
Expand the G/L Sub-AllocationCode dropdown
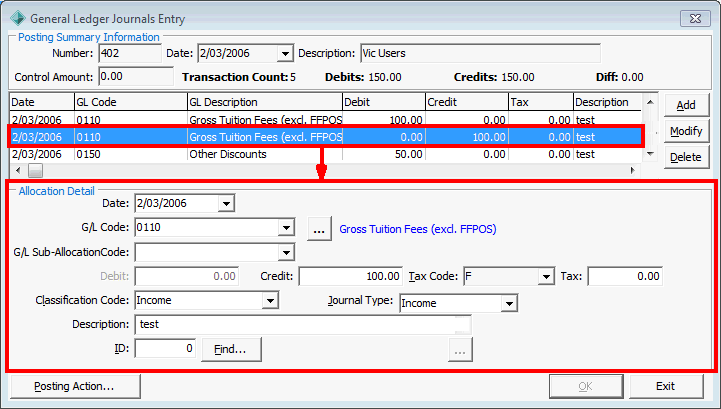click(286, 253)
